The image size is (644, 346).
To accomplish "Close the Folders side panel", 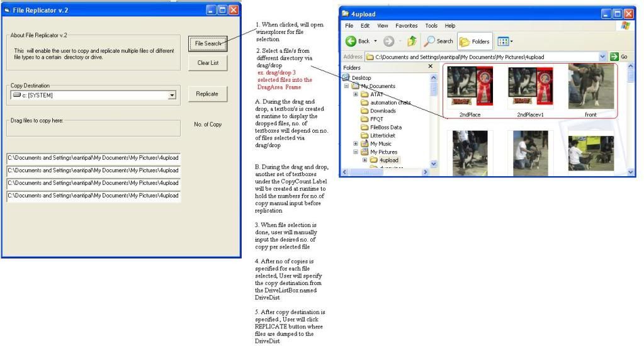I will click(x=431, y=67).
